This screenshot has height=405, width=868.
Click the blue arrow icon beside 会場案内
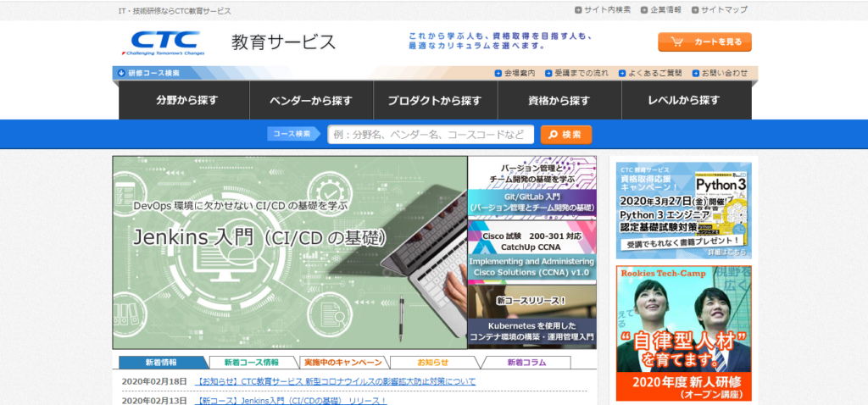pos(498,74)
